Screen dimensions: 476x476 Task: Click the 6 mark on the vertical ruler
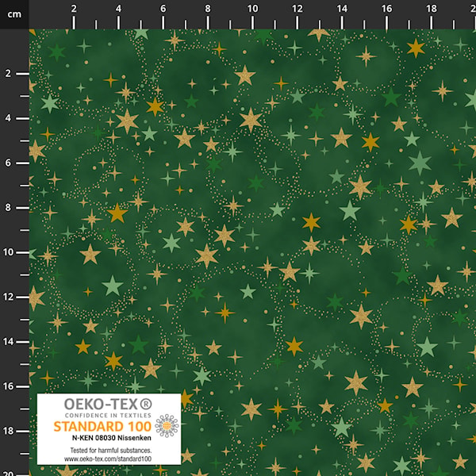coord(8,163)
